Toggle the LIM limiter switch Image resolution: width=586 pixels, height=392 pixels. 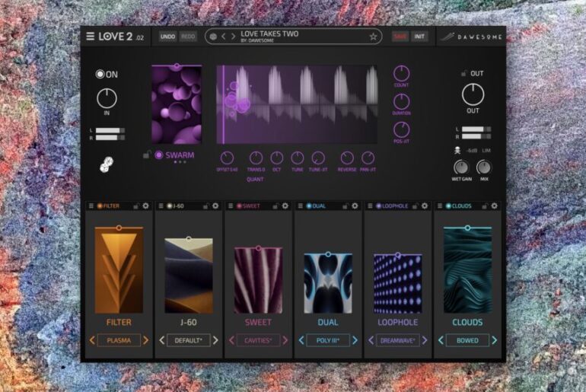(486, 151)
